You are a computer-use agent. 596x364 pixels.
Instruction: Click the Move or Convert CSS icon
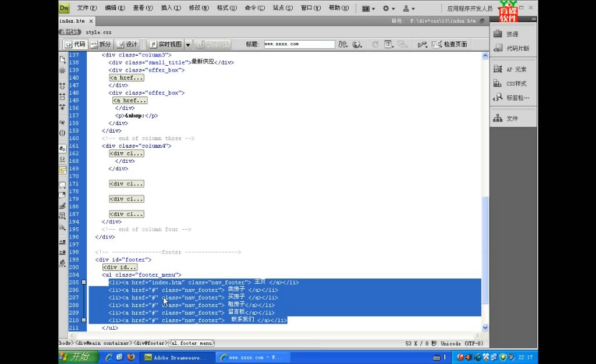pos(62,227)
